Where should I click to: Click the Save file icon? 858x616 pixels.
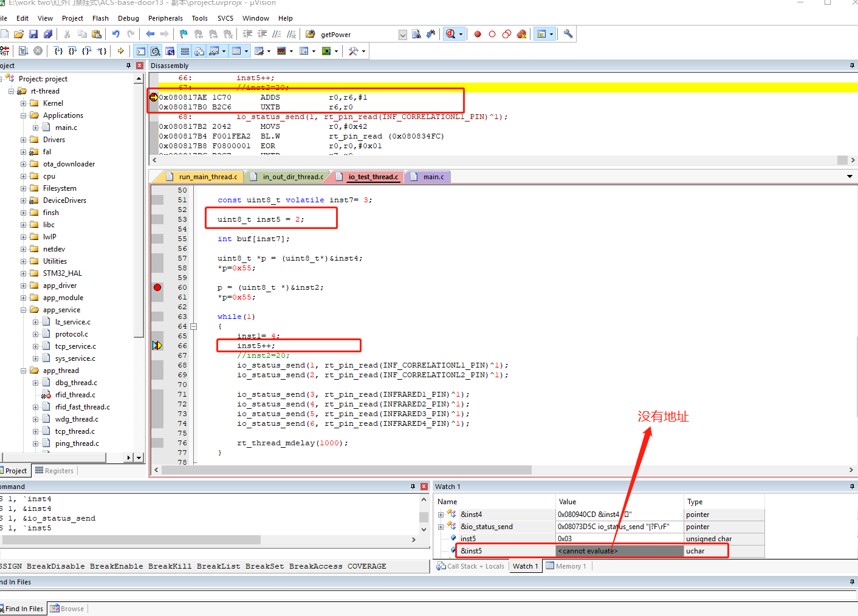coord(33,34)
